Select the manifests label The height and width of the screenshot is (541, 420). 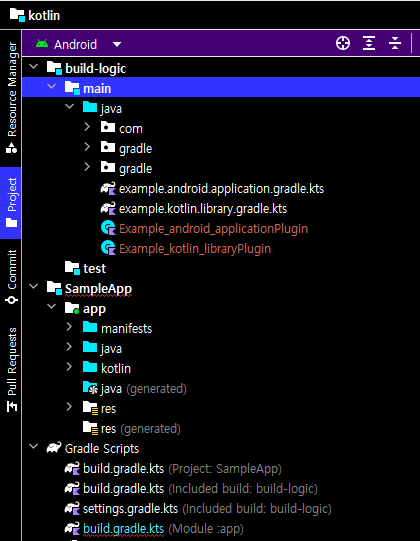pyautogui.click(x=126, y=328)
